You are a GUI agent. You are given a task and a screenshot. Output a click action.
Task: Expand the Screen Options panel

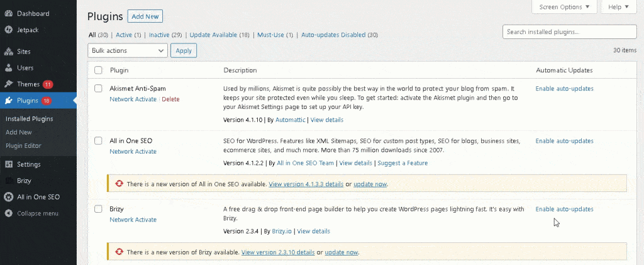[x=564, y=7]
